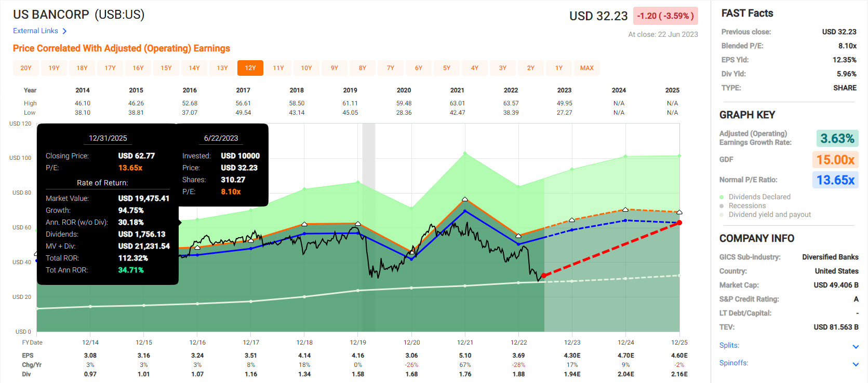Select the 18Y time range tab
Image resolution: width=868 pixels, height=383 pixels.
coord(82,68)
